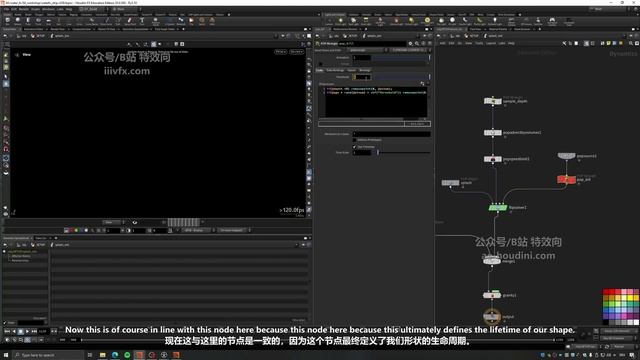Image resolution: width=640 pixels, height=360 pixels.
Task: Select the Torus shelf tool
Action: click(38, 21)
